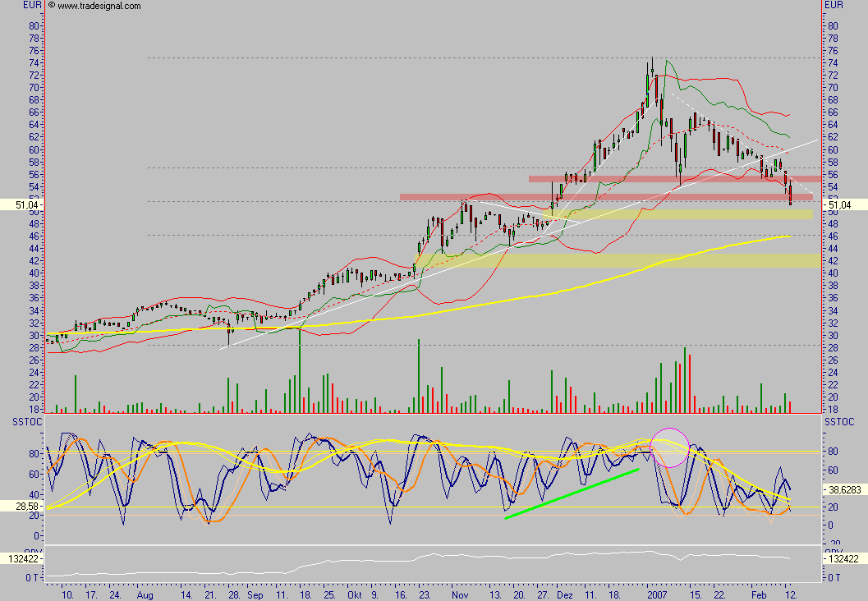Click the left 132422 OBV value label
Image resolution: width=868 pixels, height=601 pixels.
[x=23, y=559]
